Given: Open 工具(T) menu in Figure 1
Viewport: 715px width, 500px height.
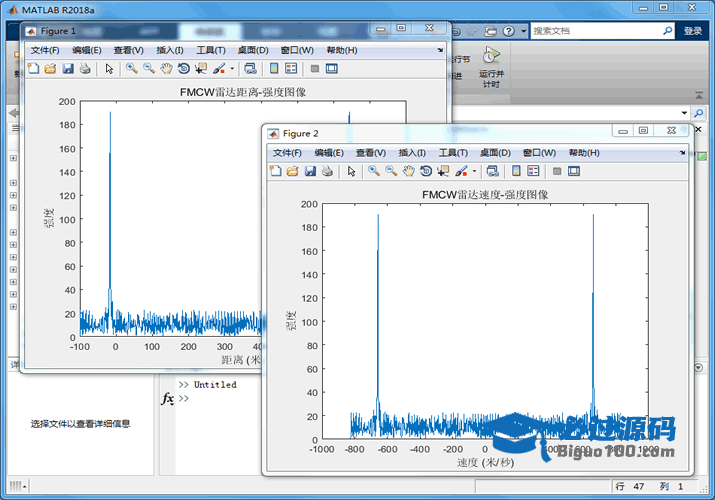Looking at the screenshot, I should (x=211, y=50).
